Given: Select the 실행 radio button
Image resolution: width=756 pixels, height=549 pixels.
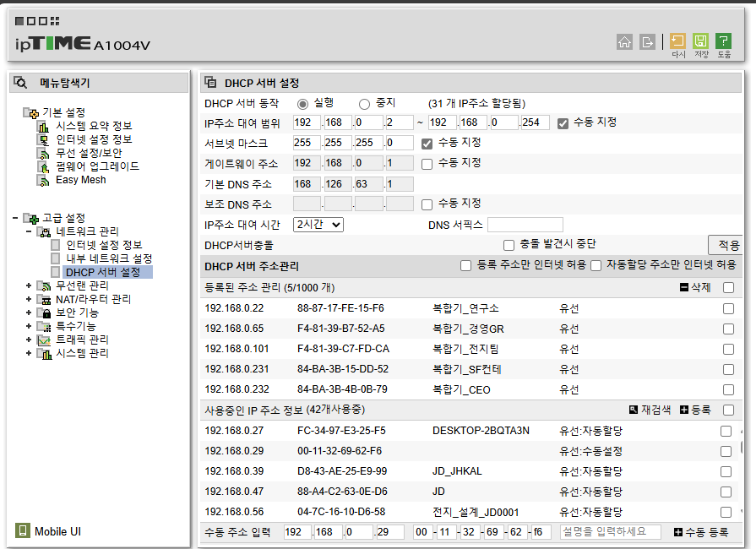Looking at the screenshot, I should pyautogui.click(x=302, y=104).
